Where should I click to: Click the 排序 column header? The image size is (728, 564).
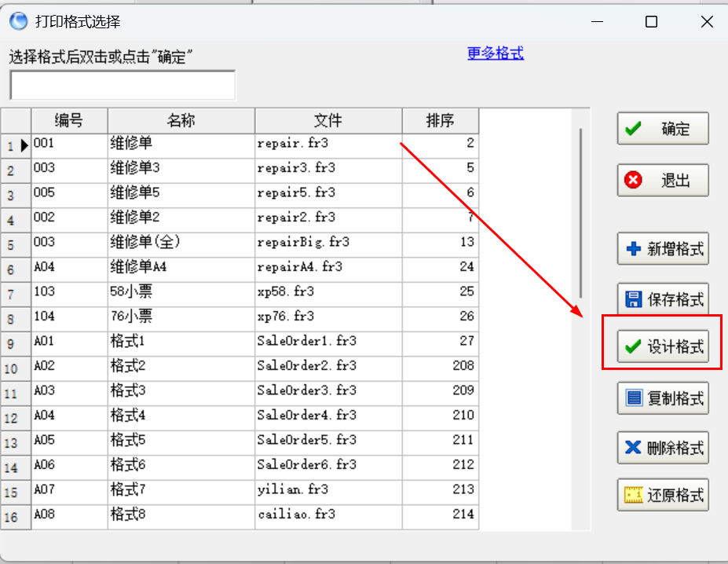click(440, 121)
